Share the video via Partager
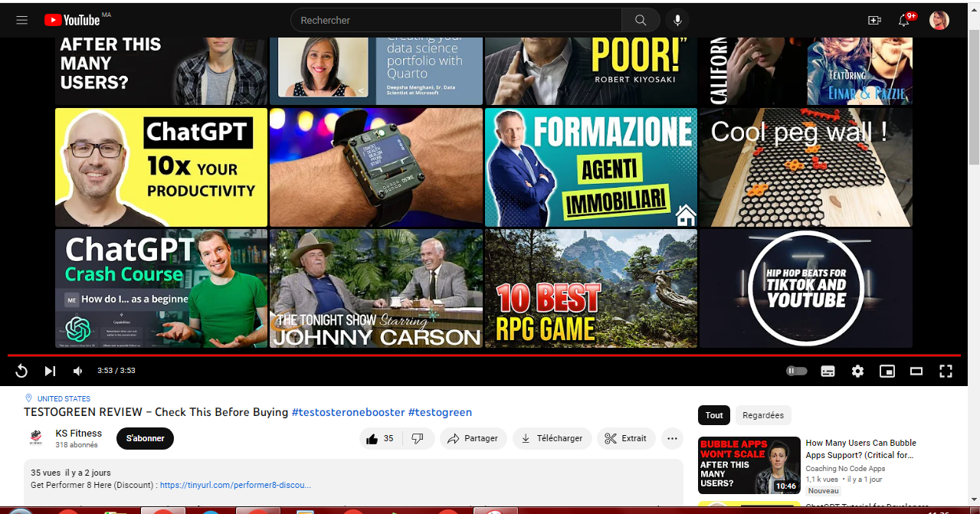This screenshot has height=514, width=980. [x=473, y=438]
